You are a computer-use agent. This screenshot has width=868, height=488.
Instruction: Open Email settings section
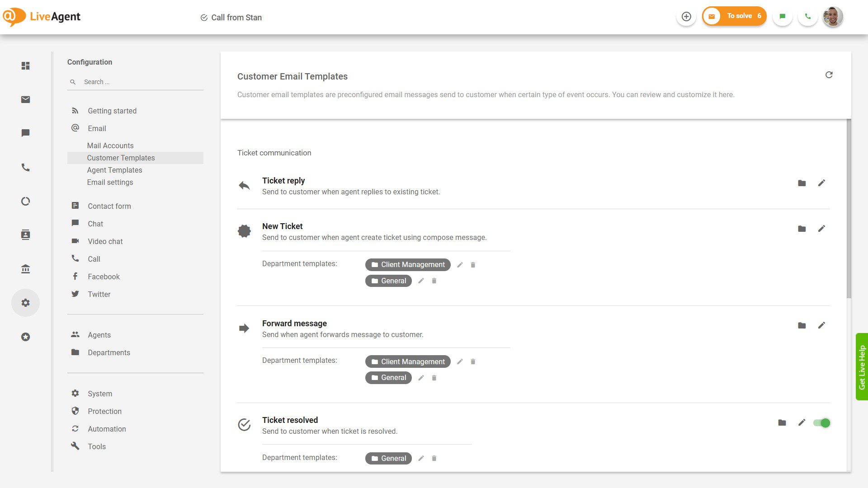coord(110,182)
